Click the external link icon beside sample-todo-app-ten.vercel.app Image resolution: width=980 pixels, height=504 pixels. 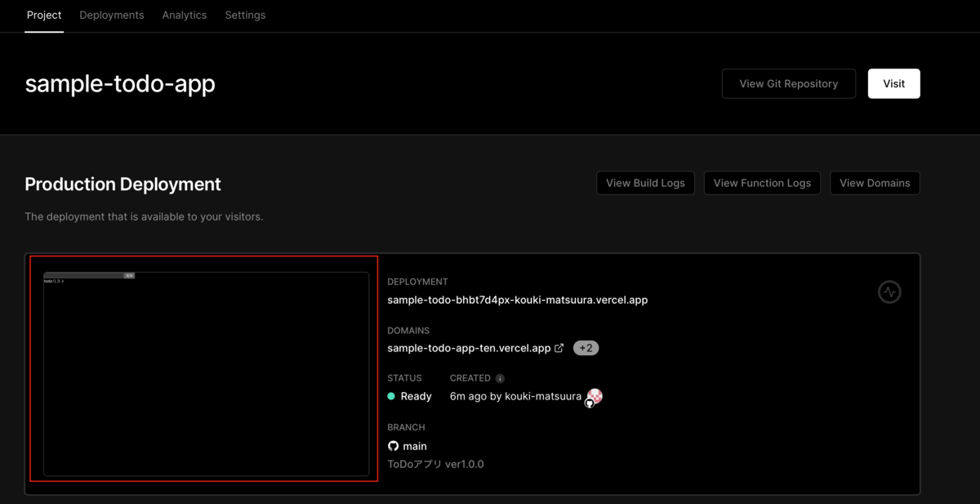[x=559, y=348]
